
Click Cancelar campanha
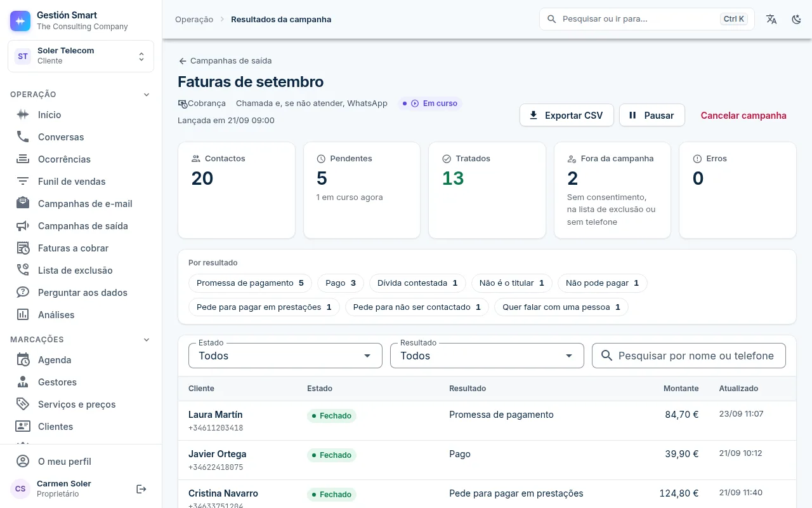coord(743,116)
